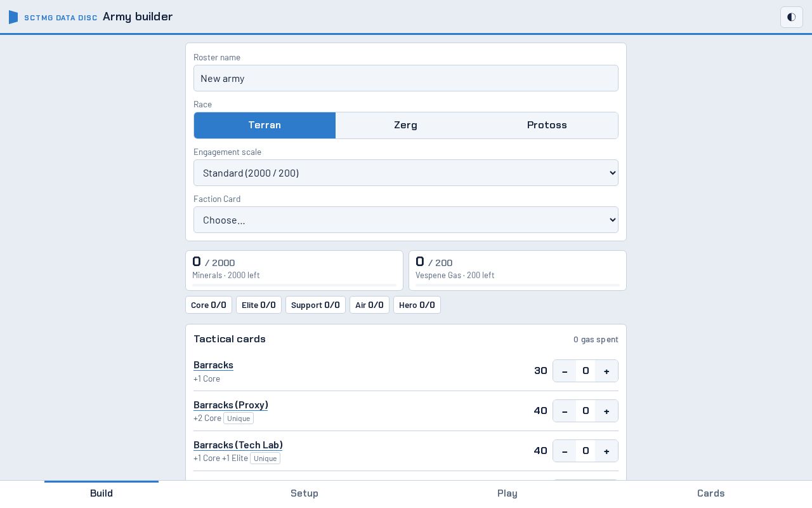Click the '0 gas spent' text
The image size is (812, 508).
tap(596, 340)
